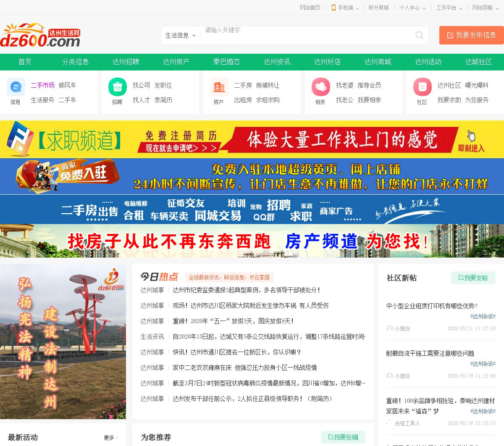Click 达州杂谈 tag under printer post

coord(483,316)
